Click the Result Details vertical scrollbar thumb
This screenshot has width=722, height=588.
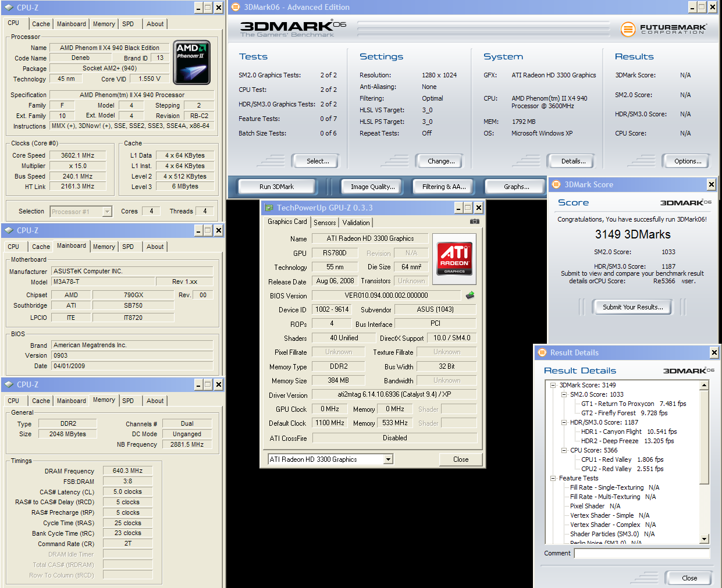[x=704, y=437]
